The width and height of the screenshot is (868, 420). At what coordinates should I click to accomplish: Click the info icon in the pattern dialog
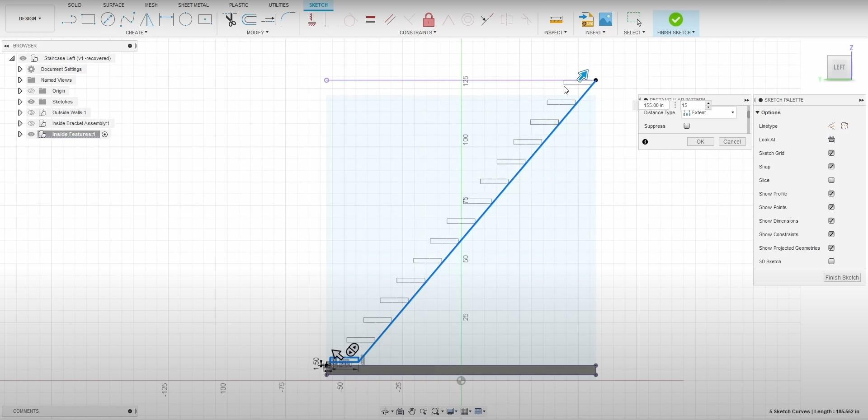click(645, 142)
